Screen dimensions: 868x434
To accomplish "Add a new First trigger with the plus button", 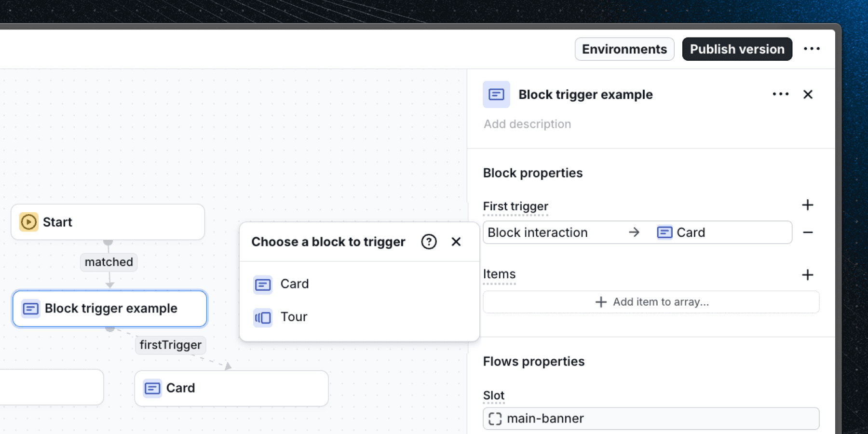I will tap(808, 205).
